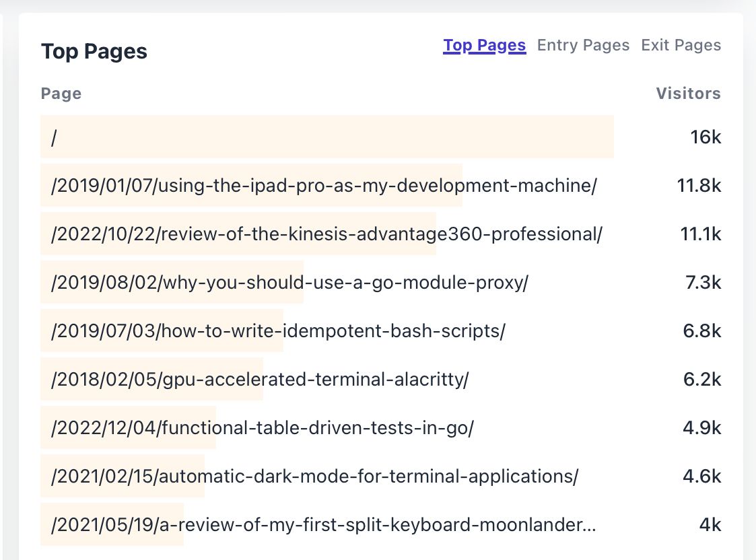Select the split keyboard Moonlander review page

[x=323, y=525]
